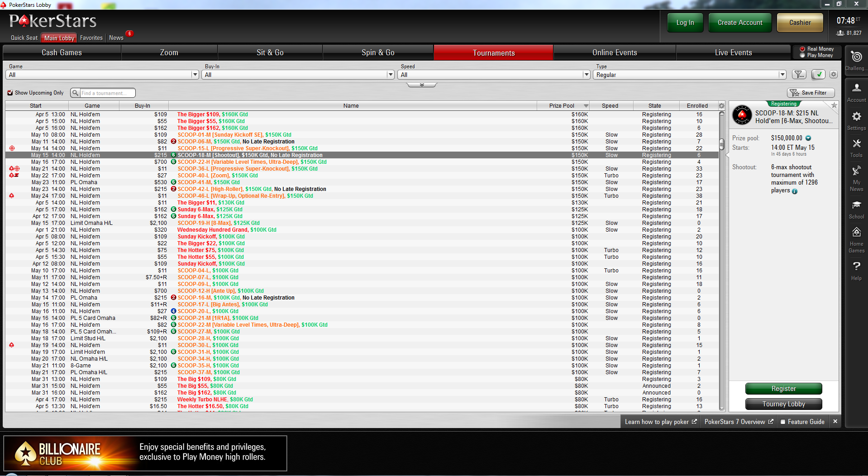Click the Log In button
The width and height of the screenshot is (868, 476).
[x=685, y=23]
